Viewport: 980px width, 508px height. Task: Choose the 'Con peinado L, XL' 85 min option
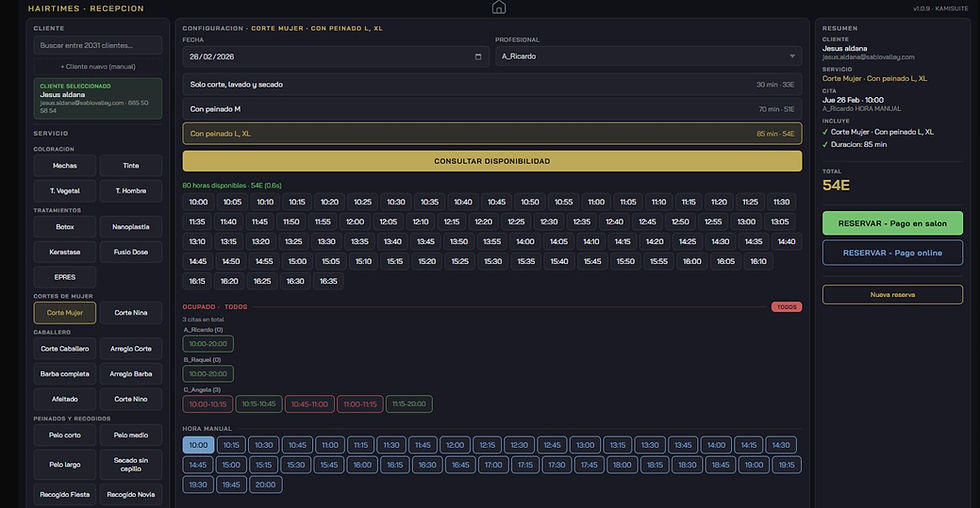(492, 133)
